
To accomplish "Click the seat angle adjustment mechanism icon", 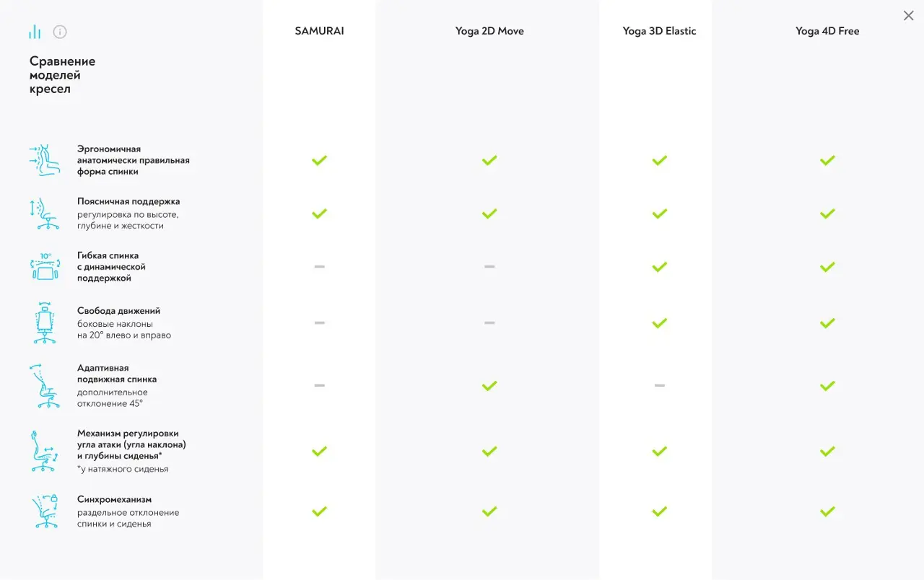I will point(45,451).
